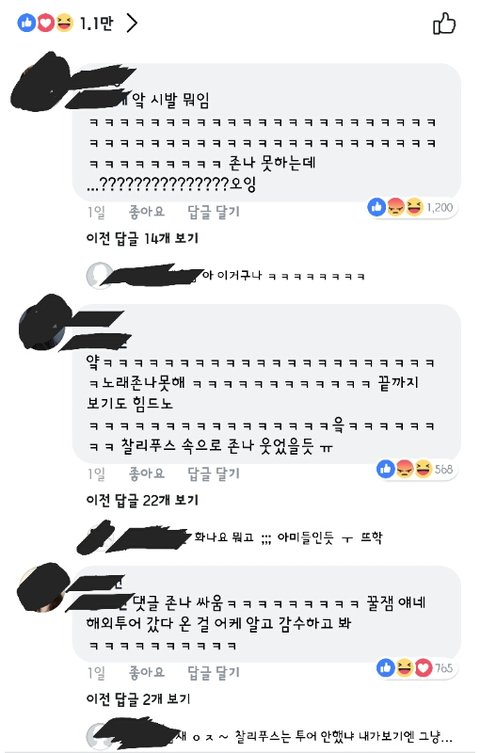Tap 좋아요 under the second comment
Viewport: 480px width, 753px height.
[146, 474]
